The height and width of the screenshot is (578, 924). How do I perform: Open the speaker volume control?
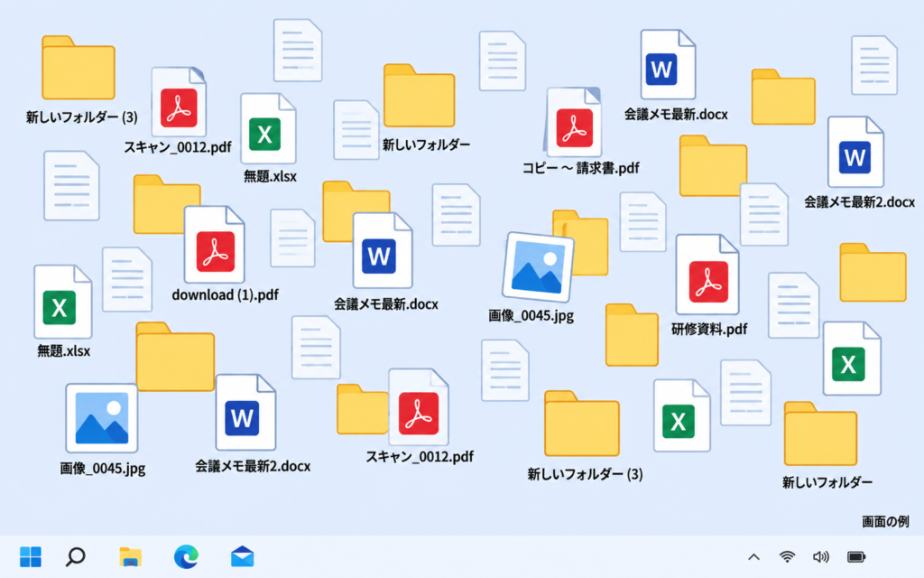point(821,556)
